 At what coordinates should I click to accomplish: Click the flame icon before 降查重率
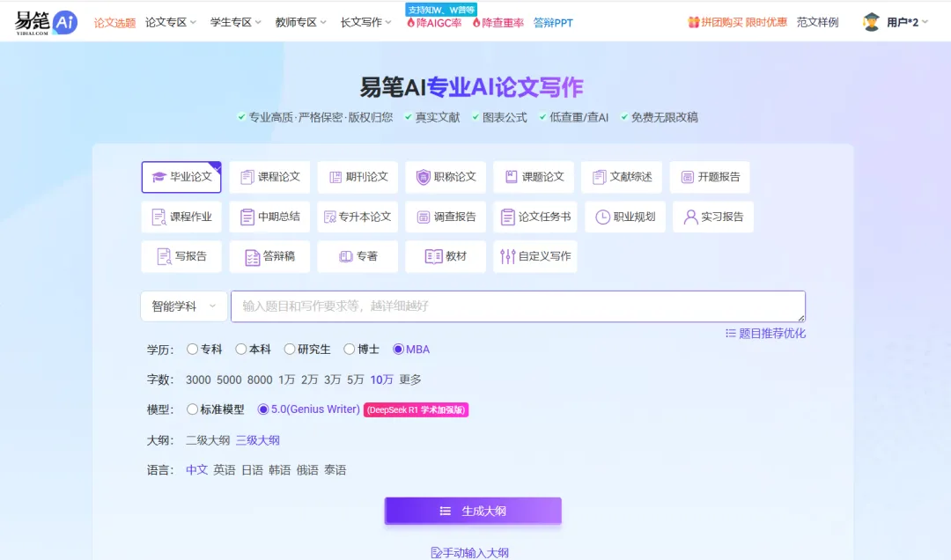[476, 23]
